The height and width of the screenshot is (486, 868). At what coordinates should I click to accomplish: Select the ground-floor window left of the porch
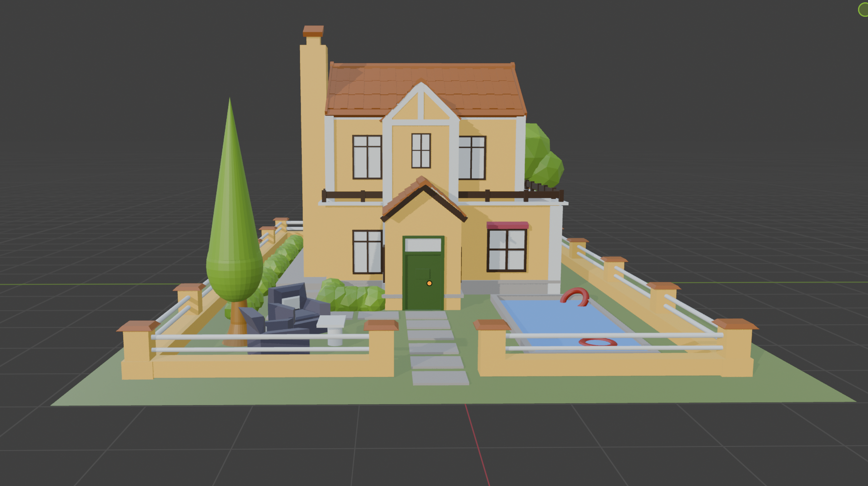click(367, 252)
